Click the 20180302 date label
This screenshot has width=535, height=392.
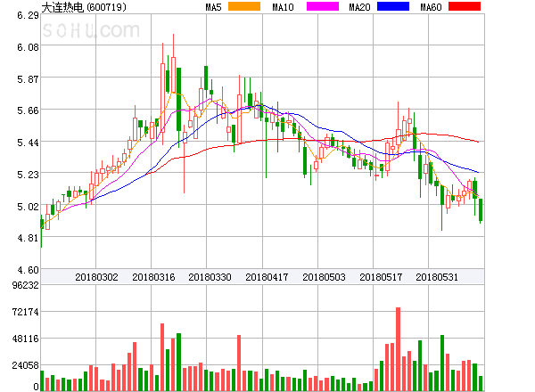(96, 277)
